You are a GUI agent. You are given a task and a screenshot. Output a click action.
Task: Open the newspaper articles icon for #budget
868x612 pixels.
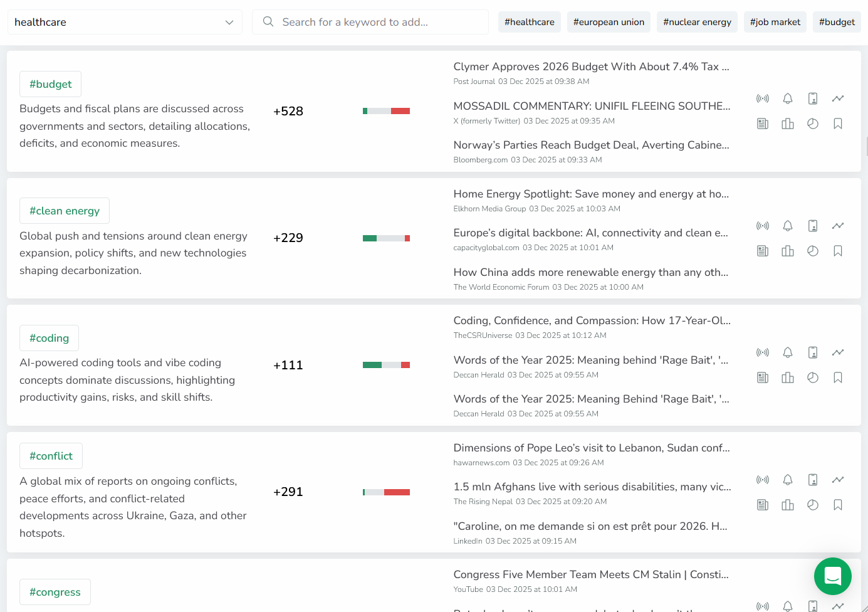(x=763, y=124)
